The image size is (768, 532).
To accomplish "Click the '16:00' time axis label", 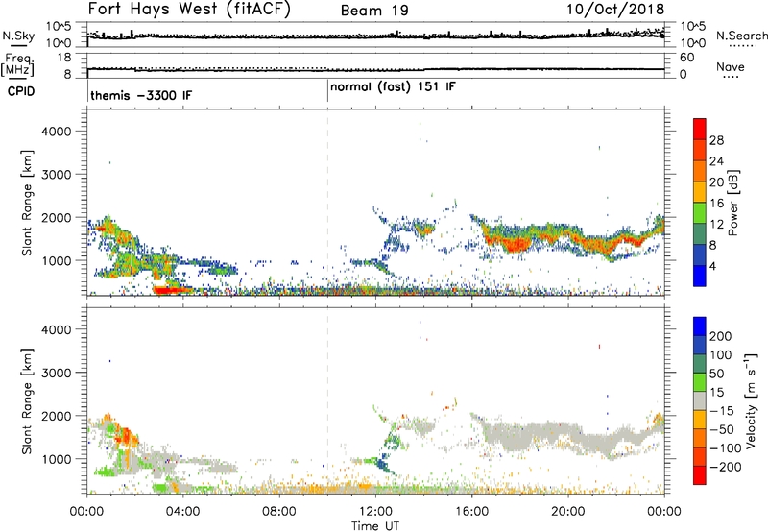I will tap(471, 512).
